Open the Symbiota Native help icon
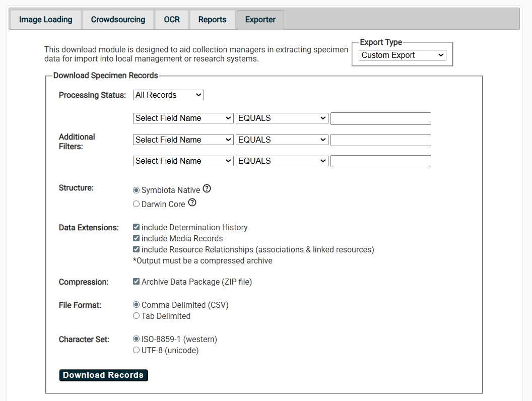Screen dimensions: 532x401 tap(207, 188)
